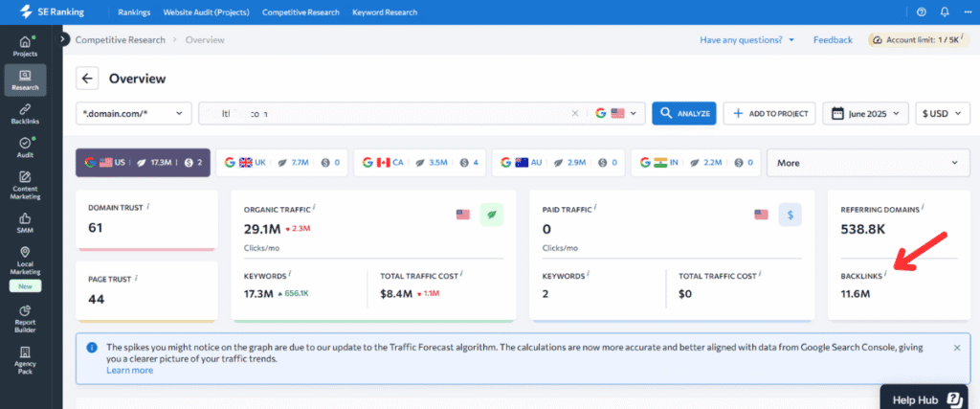Expand the More regions dropdown
Image resolution: width=980 pixels, height=409 pixels.
(x=868, y=163)
